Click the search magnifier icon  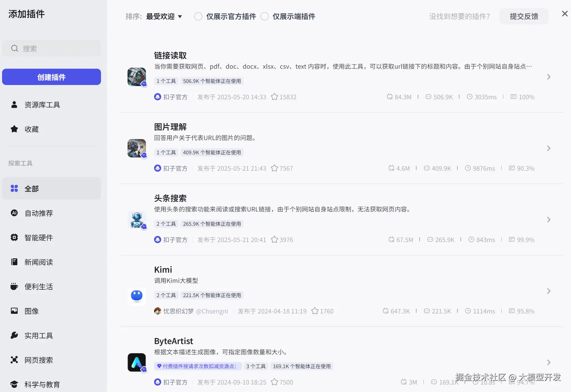(14, 48)
